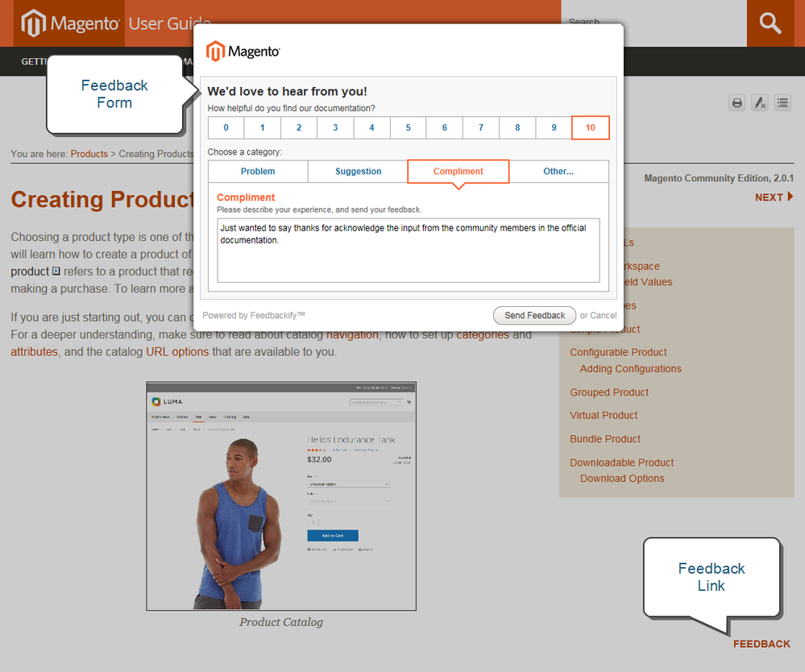Screen dimensions: 805x672
Task: Choose the Compliment category tab
Action: pos(458,172)
